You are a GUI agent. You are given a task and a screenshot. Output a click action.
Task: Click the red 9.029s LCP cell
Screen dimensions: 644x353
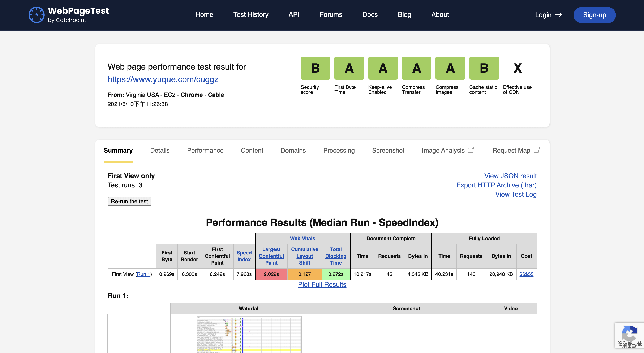271,274
